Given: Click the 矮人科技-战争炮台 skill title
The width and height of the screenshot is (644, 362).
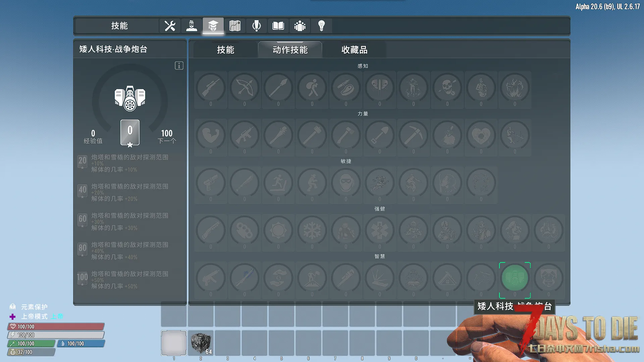Looking at the screenshot, I should 113,49.
